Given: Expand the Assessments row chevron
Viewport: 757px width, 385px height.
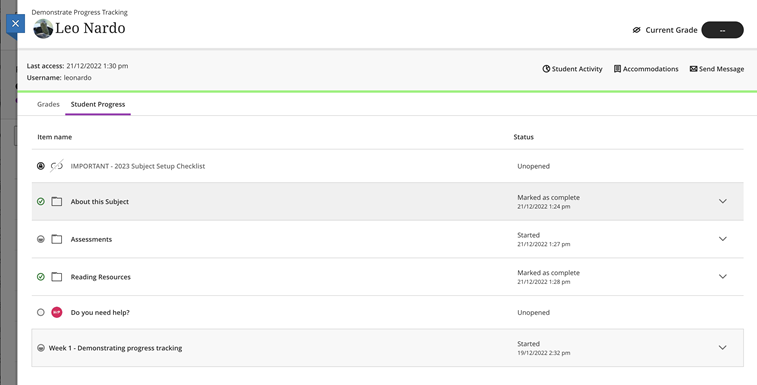Looking at the screenshot, I should point(722,239).
